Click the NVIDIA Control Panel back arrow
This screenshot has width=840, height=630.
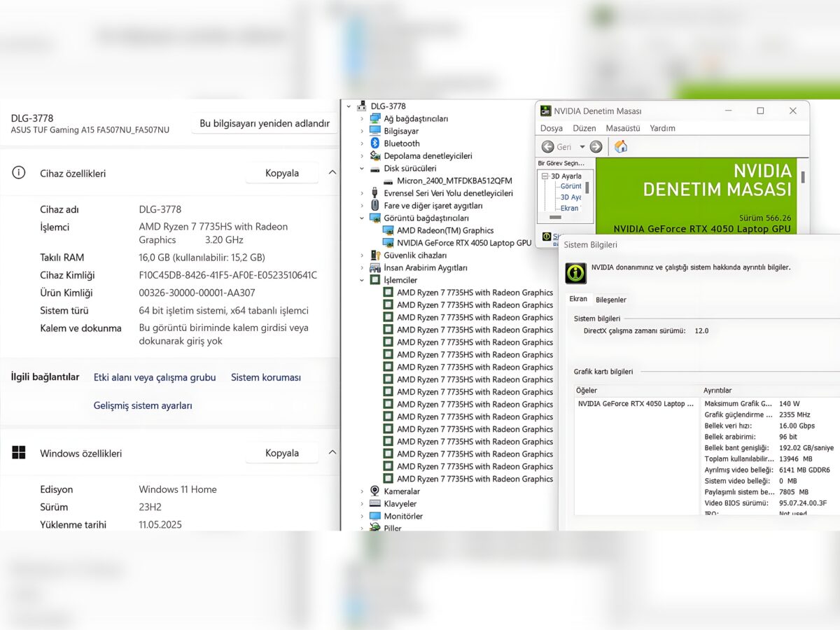[548, 147]
